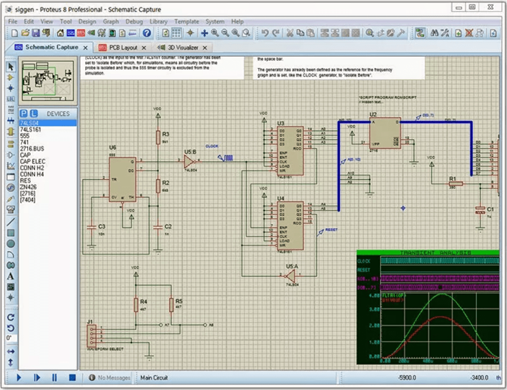The image size is (507, 390).
Task: Click the Undo arrow icon
Action: click(x=265, y=33)
